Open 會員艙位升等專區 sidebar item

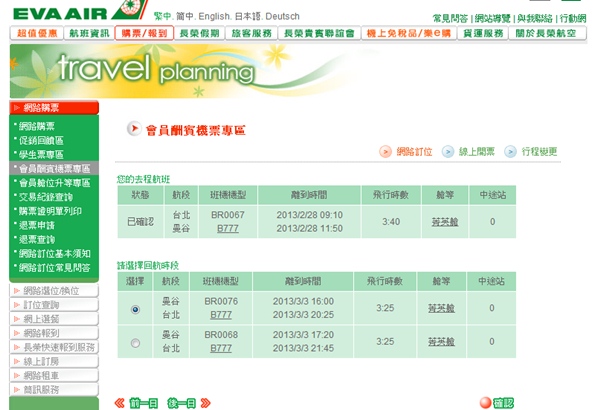coord(54,183)
